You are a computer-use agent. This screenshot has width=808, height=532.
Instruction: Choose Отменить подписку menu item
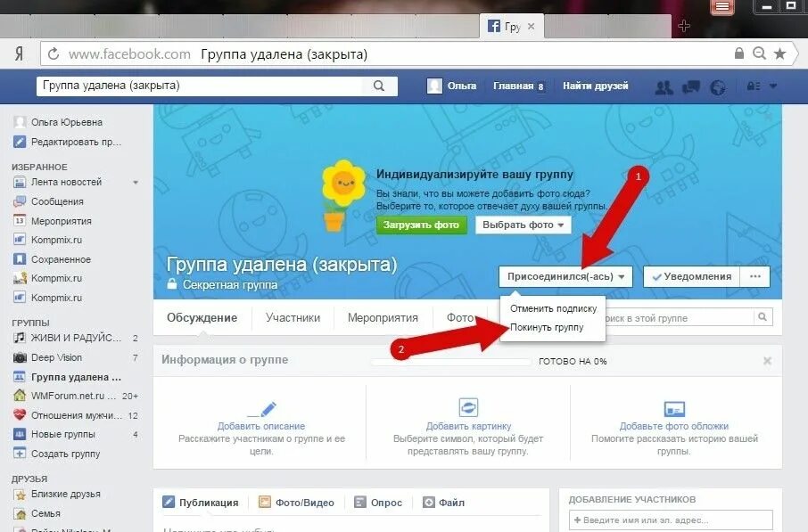pos(554,308)
